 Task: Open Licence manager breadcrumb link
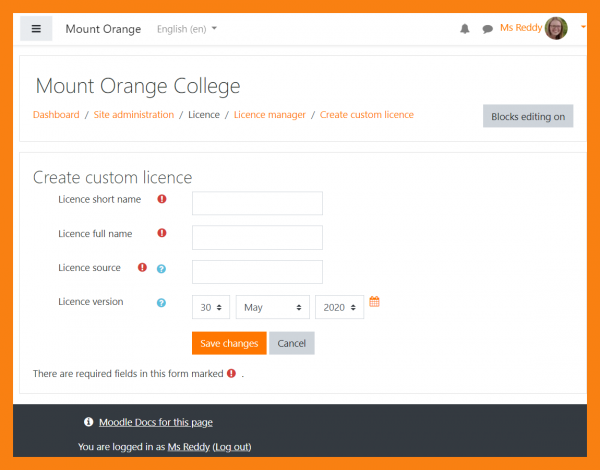(x=270, y=115)
